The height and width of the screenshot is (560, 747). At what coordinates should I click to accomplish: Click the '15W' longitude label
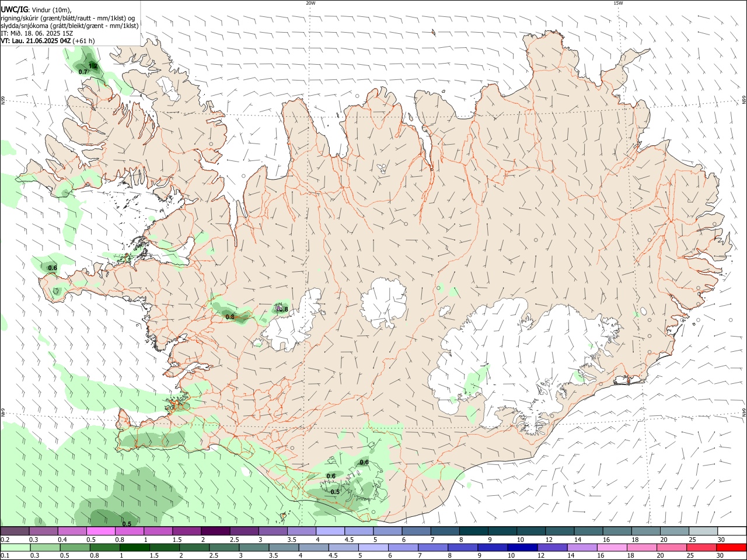(618, 3)
